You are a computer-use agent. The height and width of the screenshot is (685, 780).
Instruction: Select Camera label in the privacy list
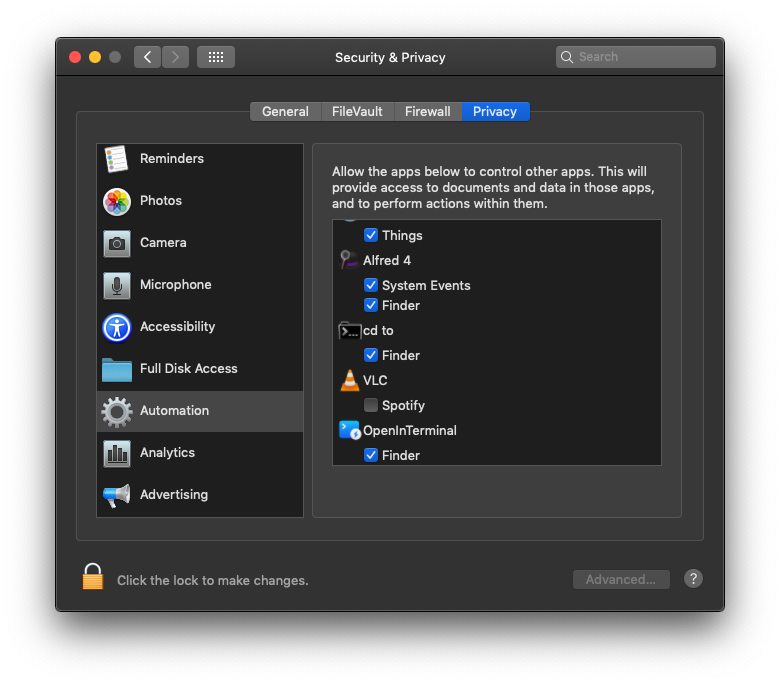(163, 243)
